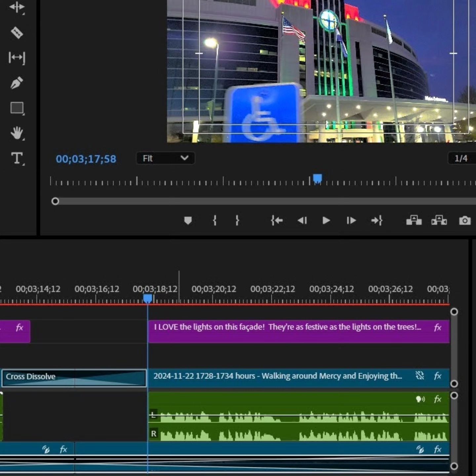Select the green audio clip waveform
Image resolution: width=476 pixels, height=476 pixels.
[x=299, y=416]
